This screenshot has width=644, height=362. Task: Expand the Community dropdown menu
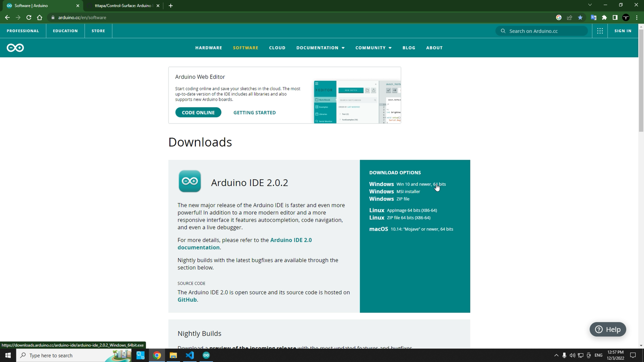374,48
